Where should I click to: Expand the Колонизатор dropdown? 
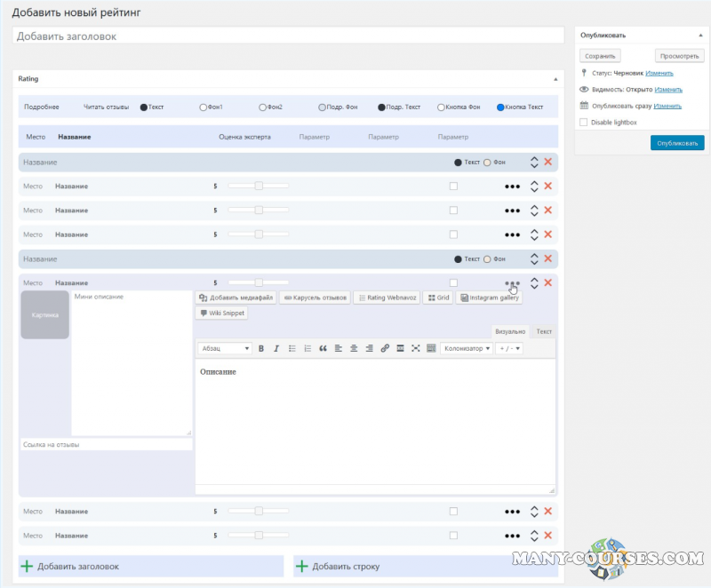[x=467, y=348]
